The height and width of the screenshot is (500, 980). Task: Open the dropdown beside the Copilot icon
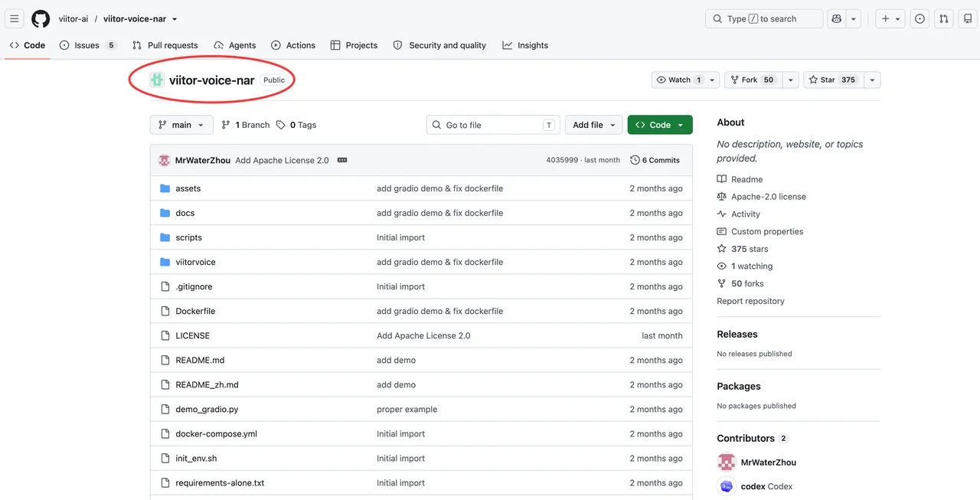point(854,18)
